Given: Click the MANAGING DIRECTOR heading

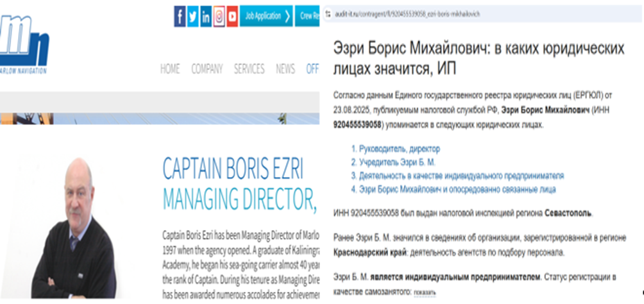Looking at the screenshot, I should pyautogui.click(x=240, y=198).
